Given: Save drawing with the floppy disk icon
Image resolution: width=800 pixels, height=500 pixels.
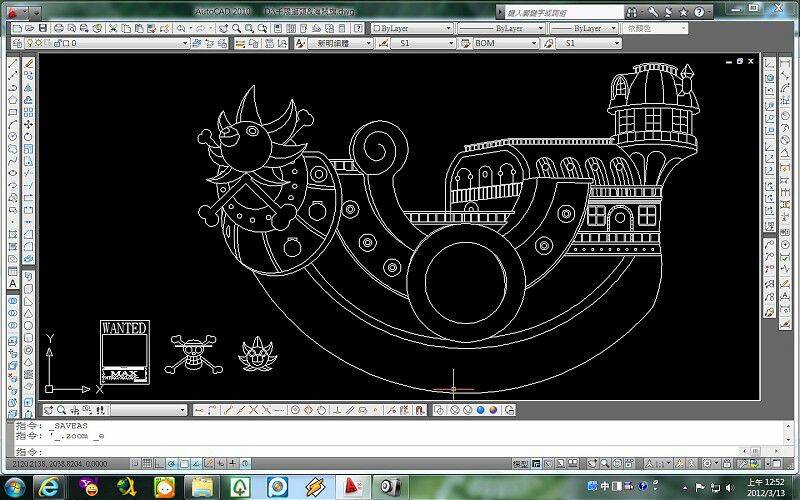Looking at the screenshot, I should [x=43, y=29].
